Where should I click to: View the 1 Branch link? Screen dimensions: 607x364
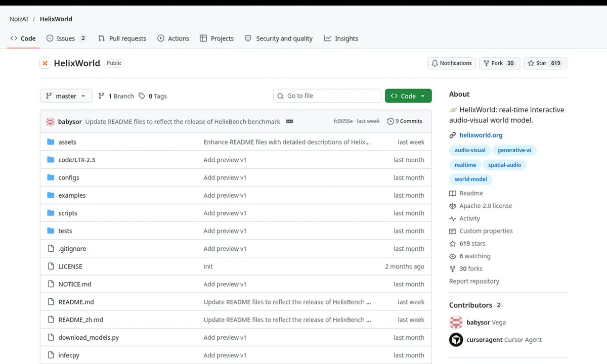tap(116, 96)
